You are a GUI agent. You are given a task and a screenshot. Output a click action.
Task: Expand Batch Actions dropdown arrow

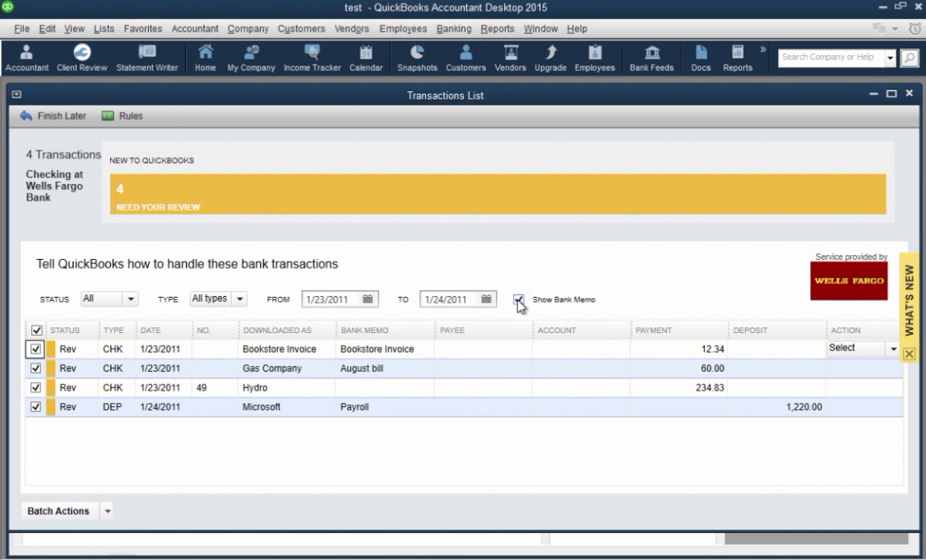pyautogui.click(x=107, y=511)
